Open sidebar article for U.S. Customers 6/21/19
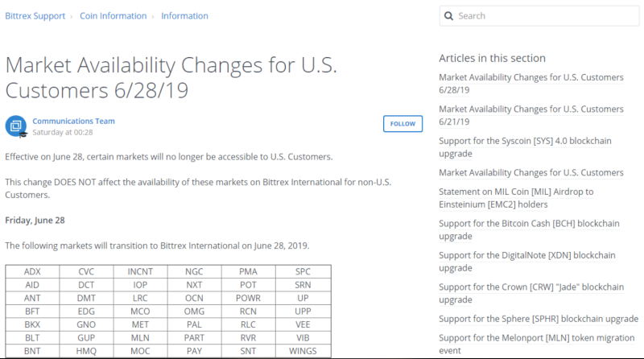This screenshot has width=644, height=359. point(530,115)
